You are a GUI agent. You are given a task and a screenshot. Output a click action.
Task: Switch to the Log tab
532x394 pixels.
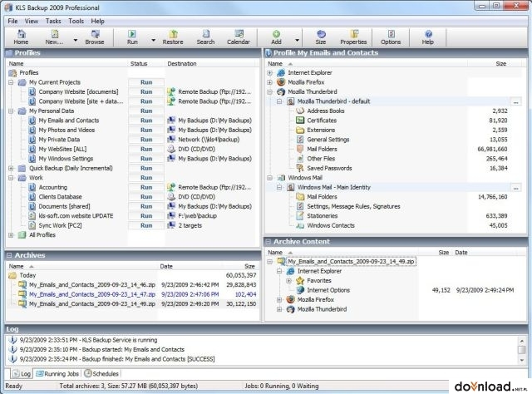pyautogui.click(x=22, y=374)
